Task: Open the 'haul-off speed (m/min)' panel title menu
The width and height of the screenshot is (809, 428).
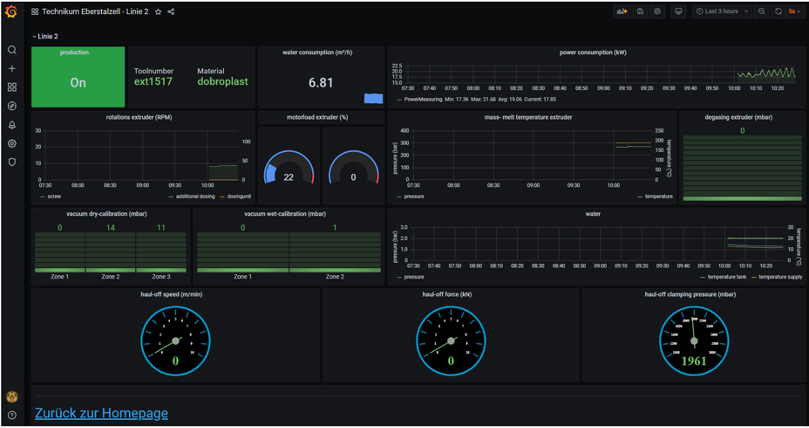Action: 175,294
